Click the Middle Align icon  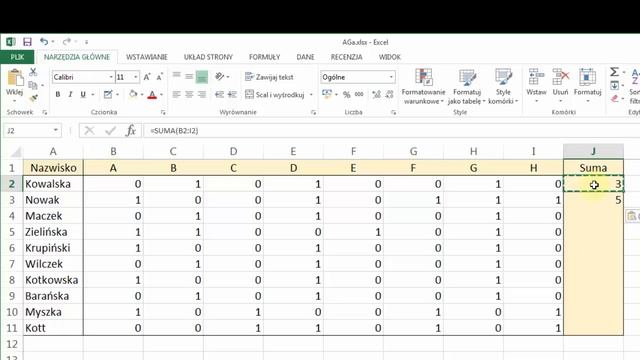(189, 76)
